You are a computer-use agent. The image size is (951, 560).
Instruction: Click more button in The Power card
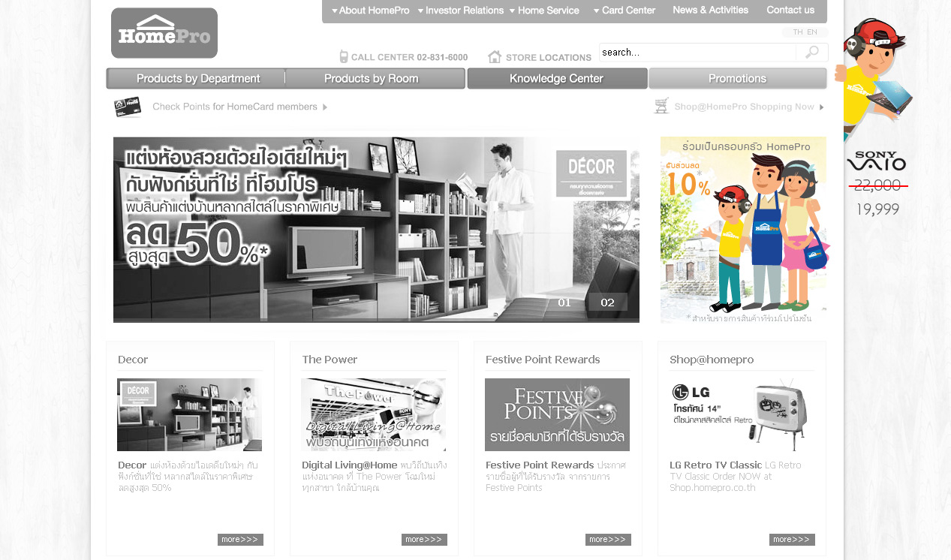(424, 540)
